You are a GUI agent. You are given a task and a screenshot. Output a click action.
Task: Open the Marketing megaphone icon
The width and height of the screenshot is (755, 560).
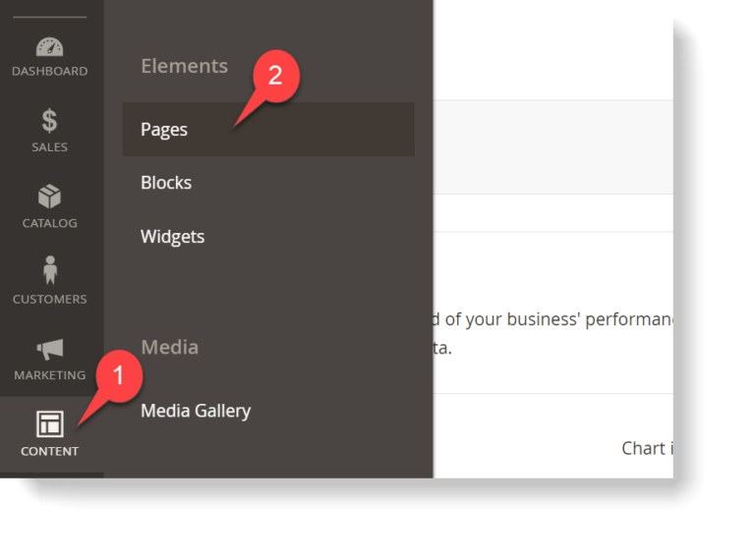(x=50, y=350)
